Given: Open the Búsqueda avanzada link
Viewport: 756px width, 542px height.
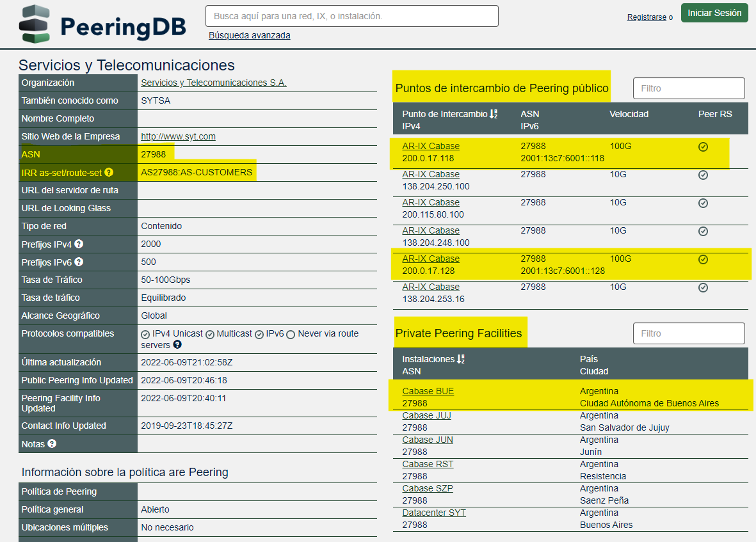Looking at the screenshot, I should pyautogui.click(x=249, y=35).
